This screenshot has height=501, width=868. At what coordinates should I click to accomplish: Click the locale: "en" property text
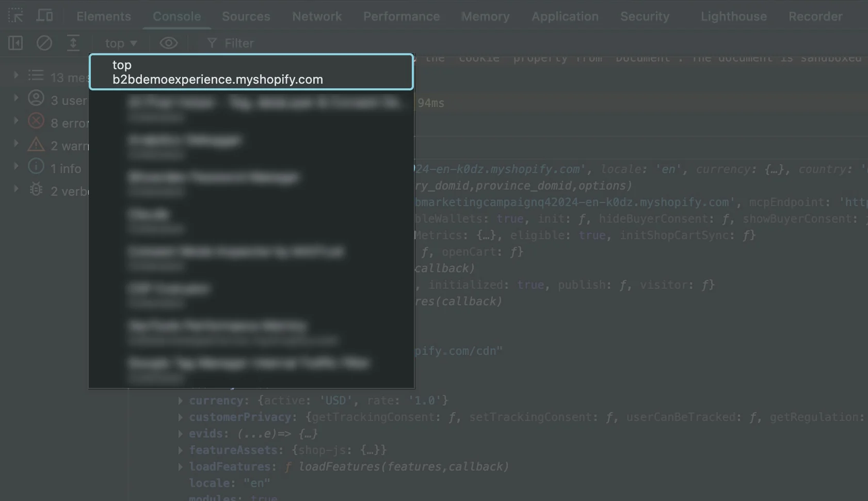coord(230,483)
